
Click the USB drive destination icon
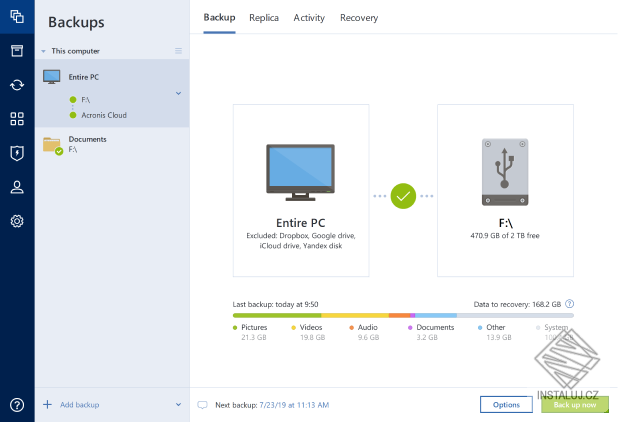pos(505,172)
